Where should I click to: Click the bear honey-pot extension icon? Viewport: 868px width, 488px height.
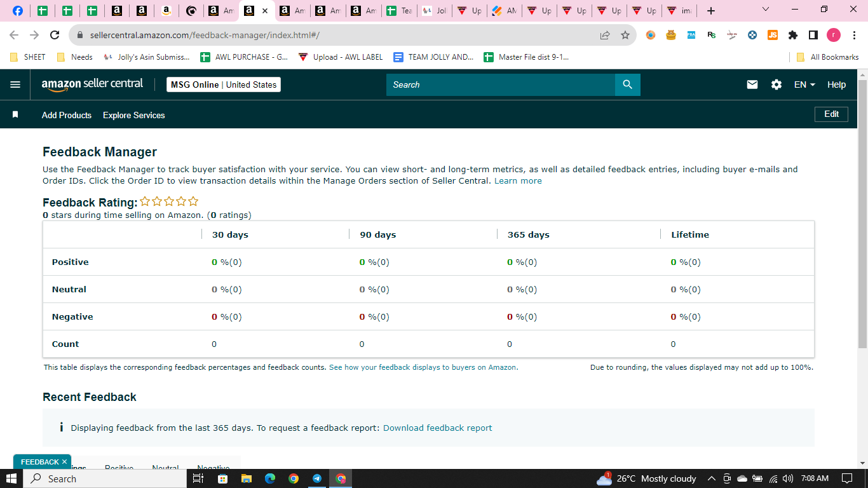point(671,35)
